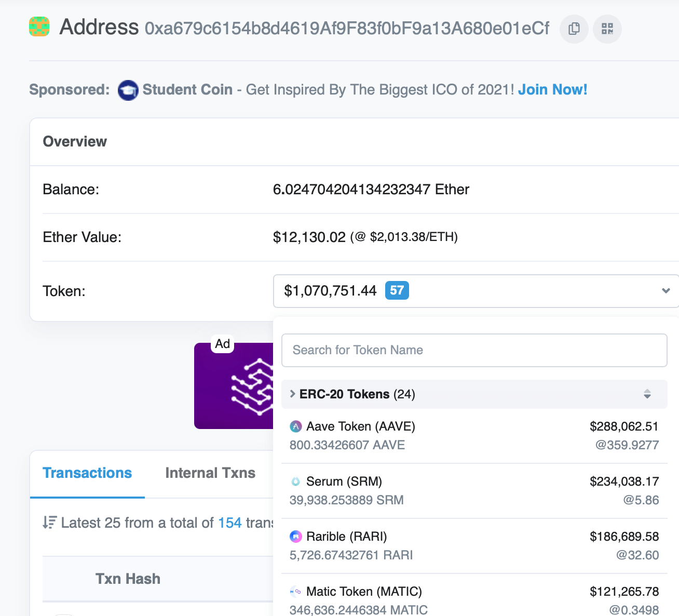Select the Rarible (RARI) entry
Image resolution: width=679 pixels, height=616 pixels.
474,546
